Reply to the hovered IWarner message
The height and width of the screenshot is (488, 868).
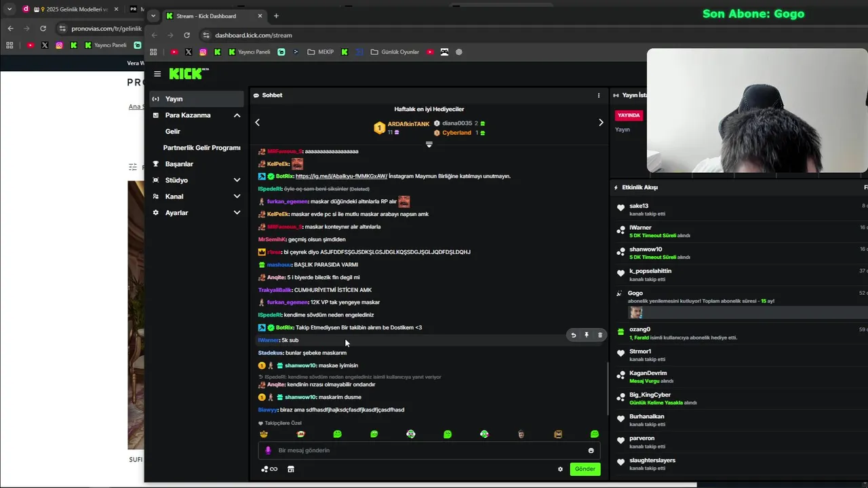pyautogui.click(x=574, y=335)
